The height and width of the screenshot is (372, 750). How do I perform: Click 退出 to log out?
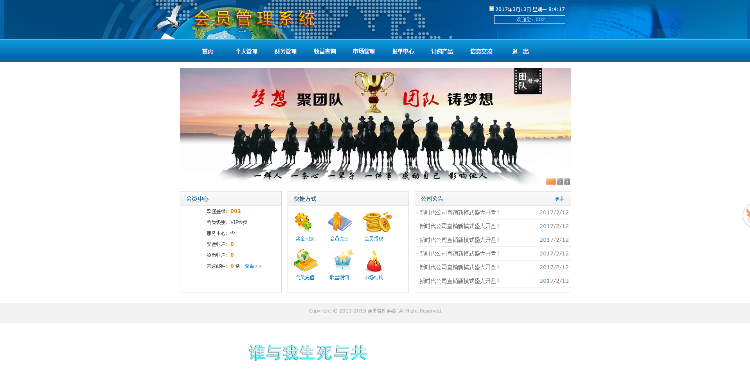coord(520,51)
